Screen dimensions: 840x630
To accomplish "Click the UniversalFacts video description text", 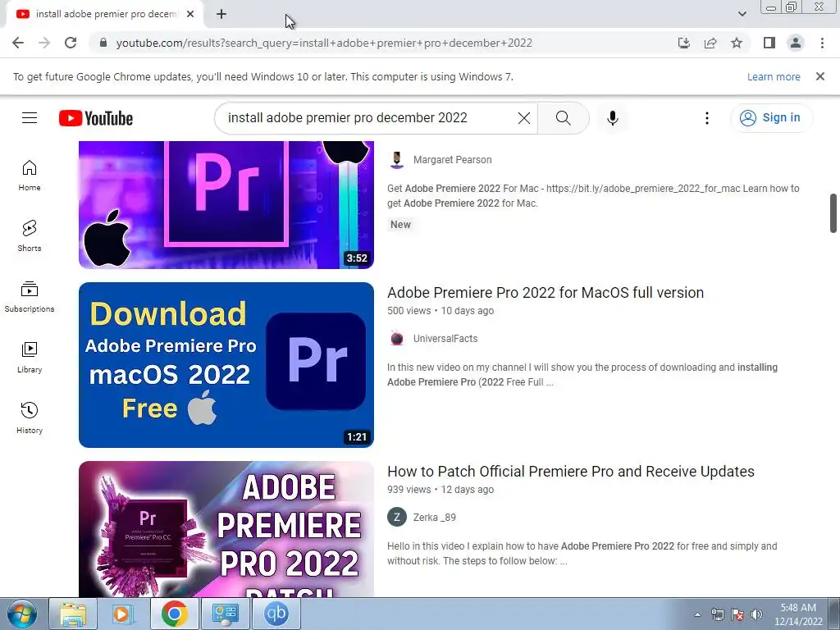I will point(582,374).
